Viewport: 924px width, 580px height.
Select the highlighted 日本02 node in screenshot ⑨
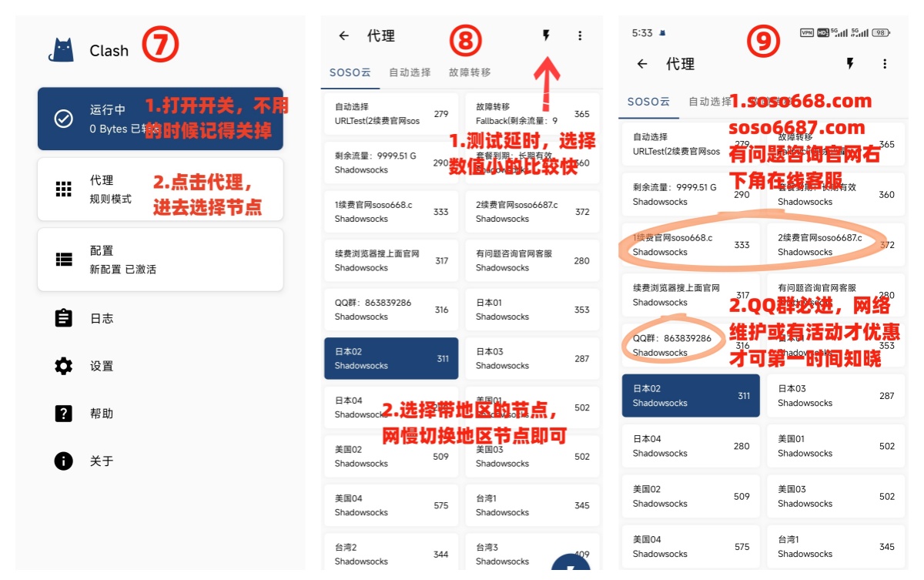point(691,396)
